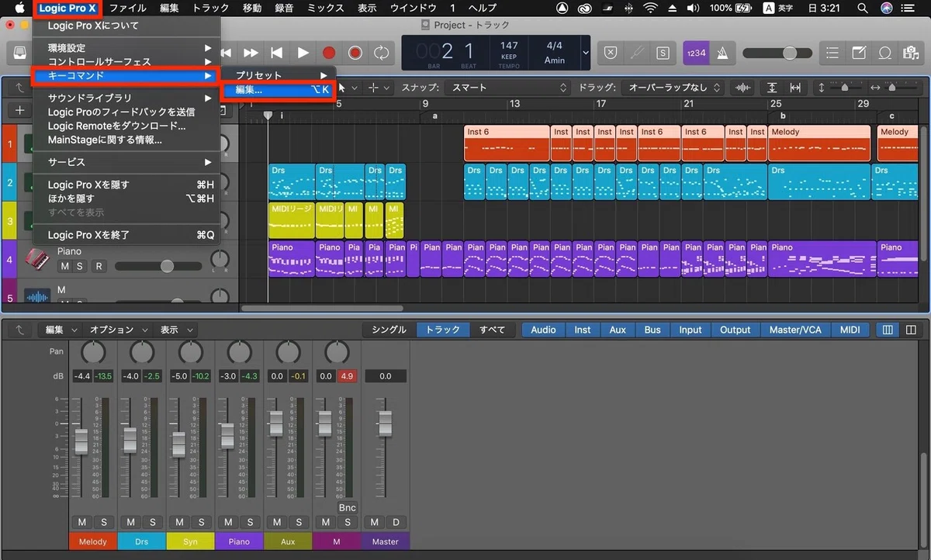Solo the Drs channel strip
931x560 pixels.
pos(152,522)
